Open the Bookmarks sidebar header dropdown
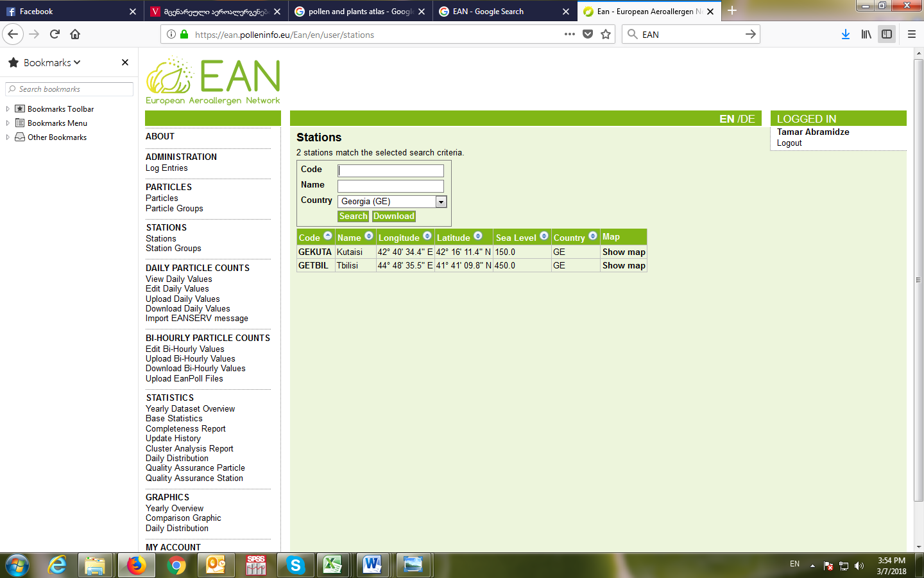The image size is (924, 578). coord(52,62)
